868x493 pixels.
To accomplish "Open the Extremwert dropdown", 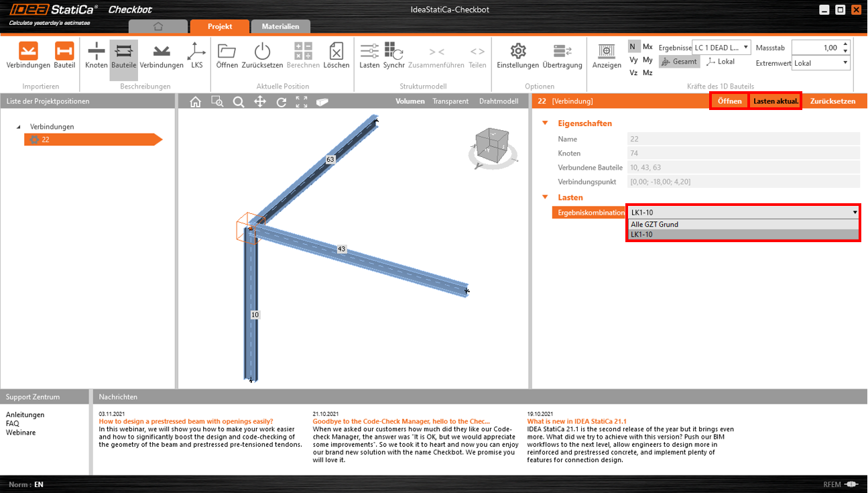I will click(821, 63).
